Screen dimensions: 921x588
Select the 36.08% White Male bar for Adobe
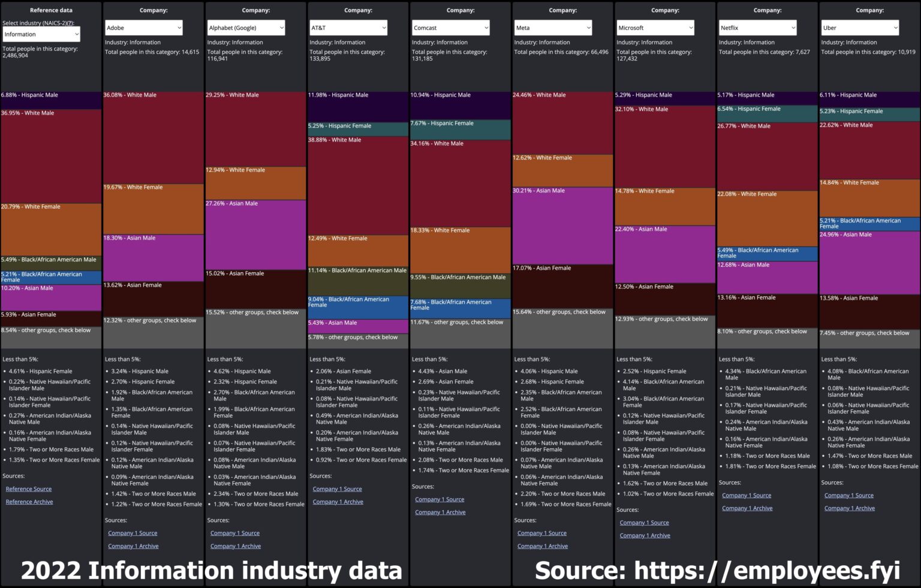[153, 138]
